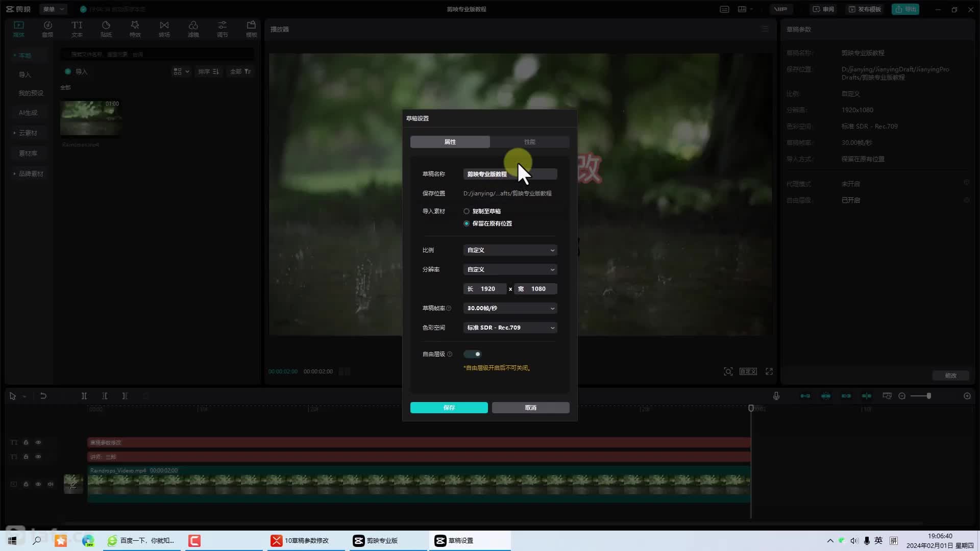Click the 修改 button in draft parameters
Screen dimensions: 980x551
(x=951, y=375)
